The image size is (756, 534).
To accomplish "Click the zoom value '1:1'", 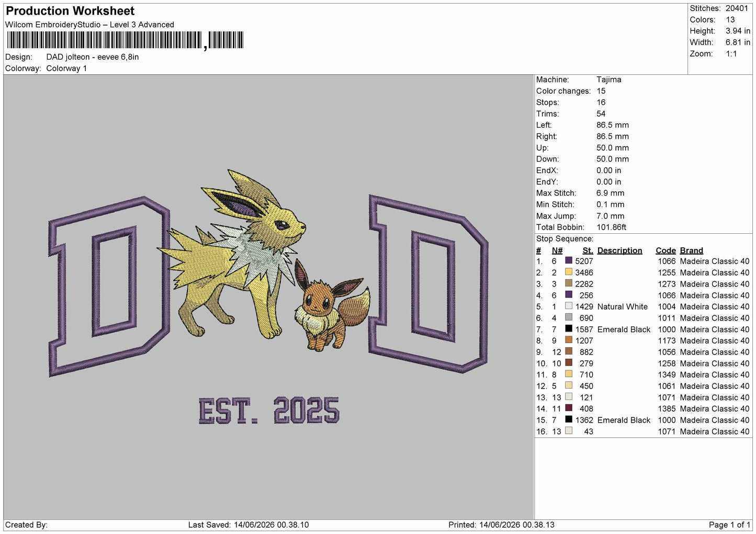I will point(731,54).
